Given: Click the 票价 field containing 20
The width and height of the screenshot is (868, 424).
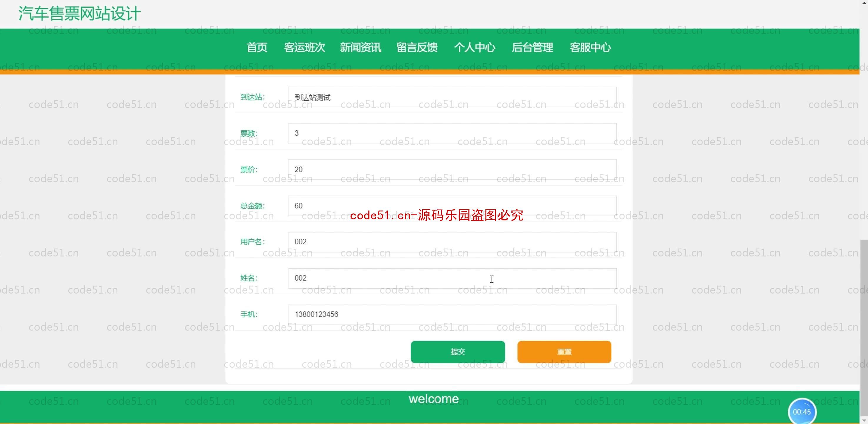Looking at the screenshot, I should click(452, 169).
